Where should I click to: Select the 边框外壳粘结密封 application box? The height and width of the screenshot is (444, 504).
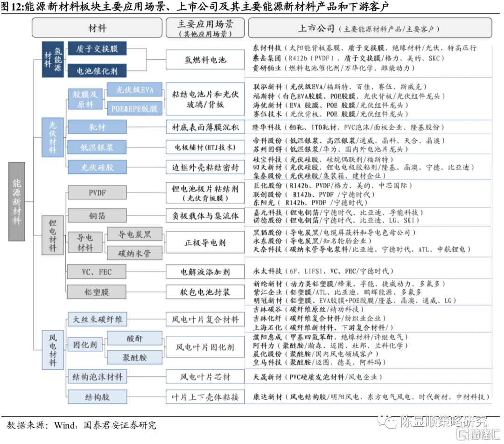205,167
